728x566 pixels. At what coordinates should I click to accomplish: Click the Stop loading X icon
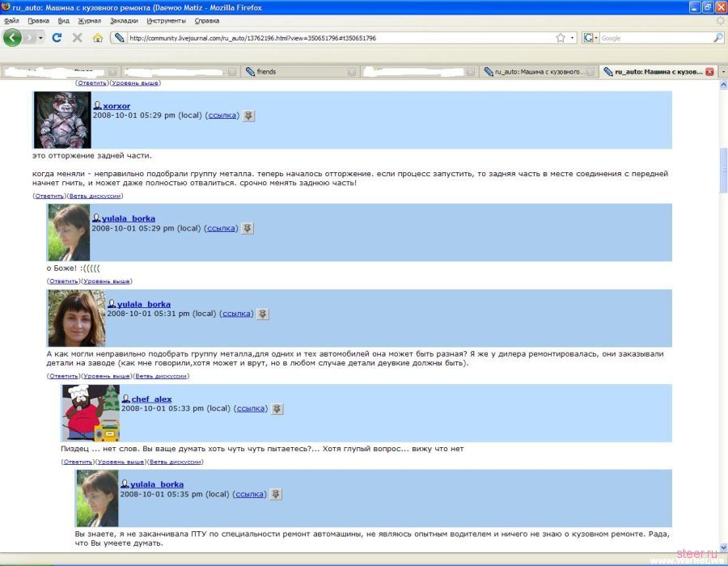pyautogui.click(x=77, y=37)
